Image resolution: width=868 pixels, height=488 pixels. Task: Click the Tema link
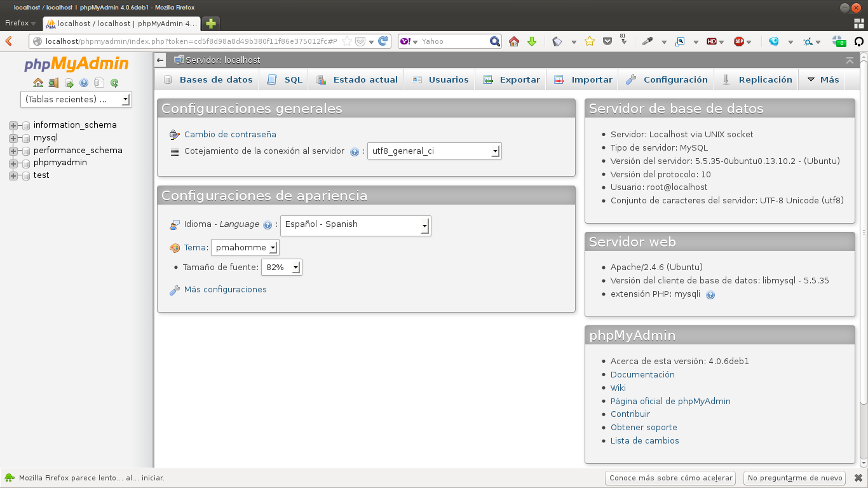[196, 248]
